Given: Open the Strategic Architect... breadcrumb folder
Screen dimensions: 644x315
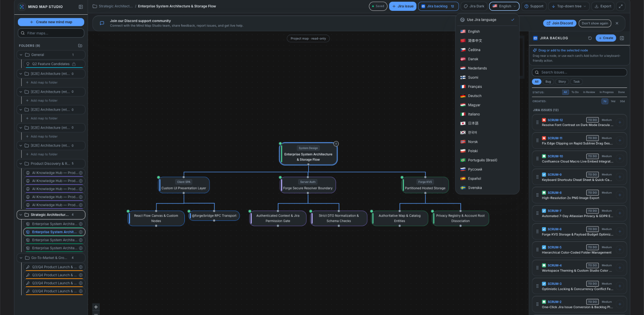Looking at the screenshot, I should (x=113, y=6).
